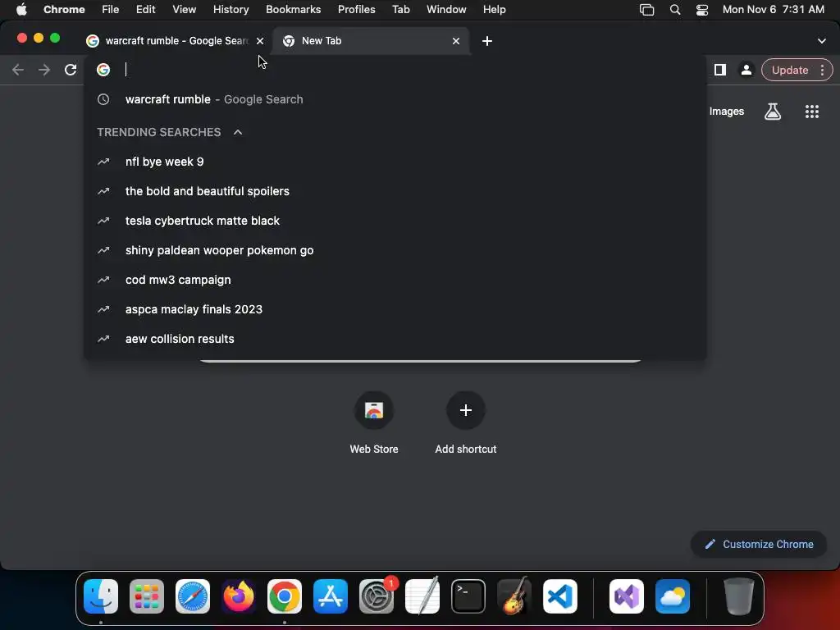
Task: Click the date and time in the menu bar
Action: (773, 10)
